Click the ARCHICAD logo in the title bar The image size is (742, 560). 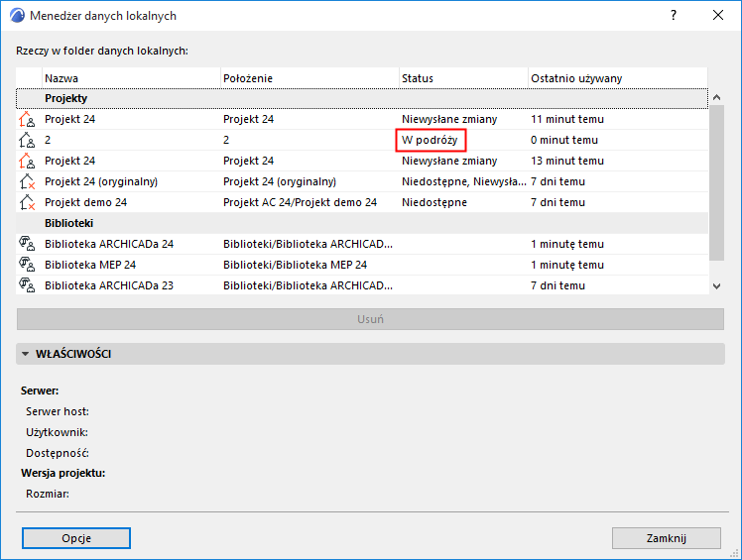pos(17,15)
